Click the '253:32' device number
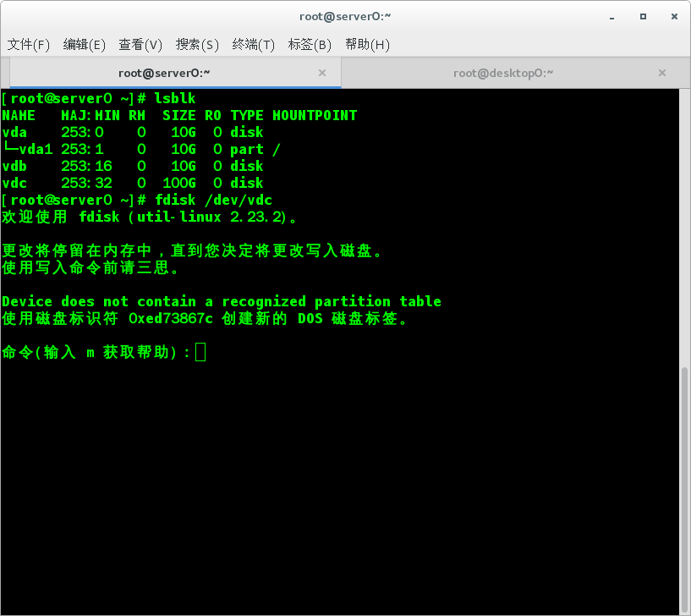691x616 pixels. click(x=86, y=183)
